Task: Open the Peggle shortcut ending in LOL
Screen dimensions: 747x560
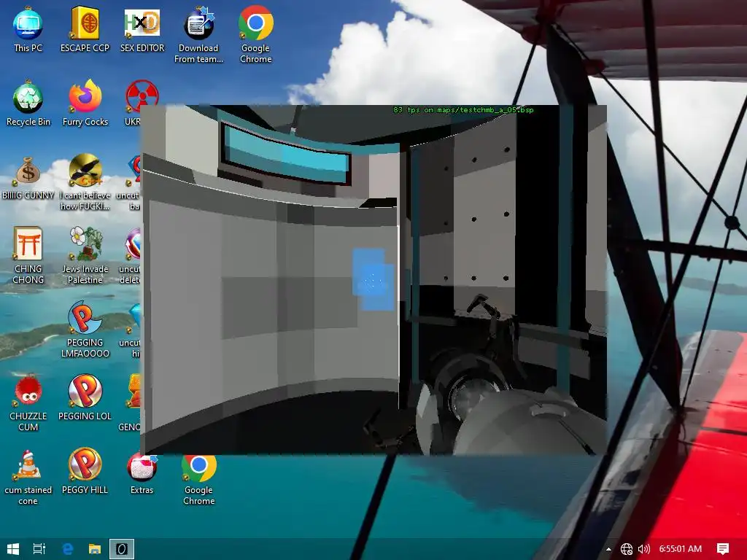Action: [x=85, y=398]
